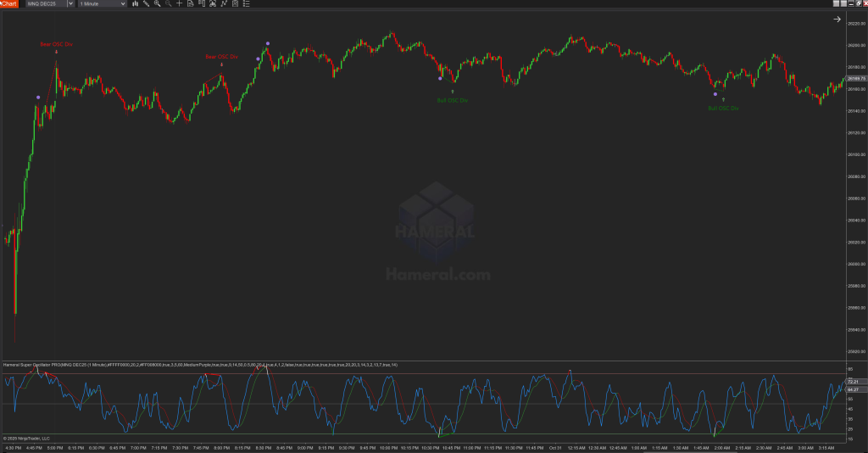This screenshot has width=868, height=453.
Task: Click the Zoom Out magnifier icon
Action: pos(167,3)
